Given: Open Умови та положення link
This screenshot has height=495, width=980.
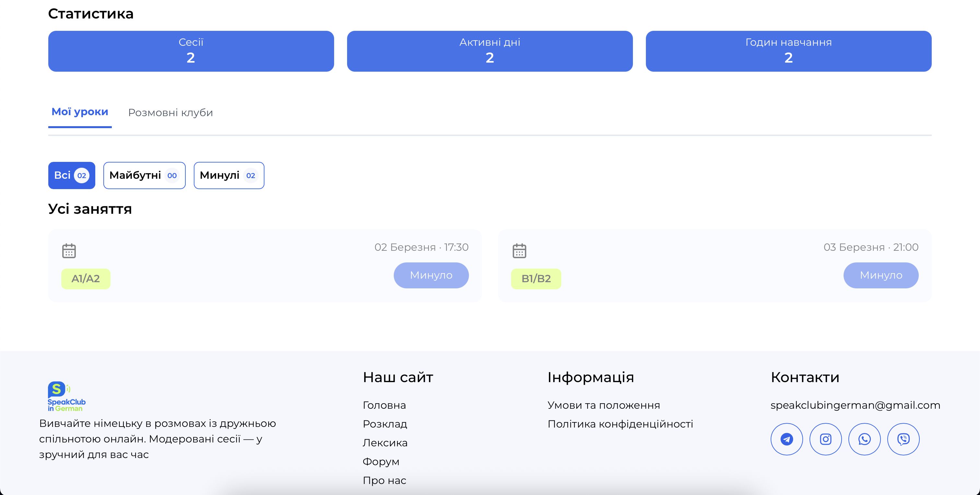Looking at the screenshot, I should tap(603, 405).
